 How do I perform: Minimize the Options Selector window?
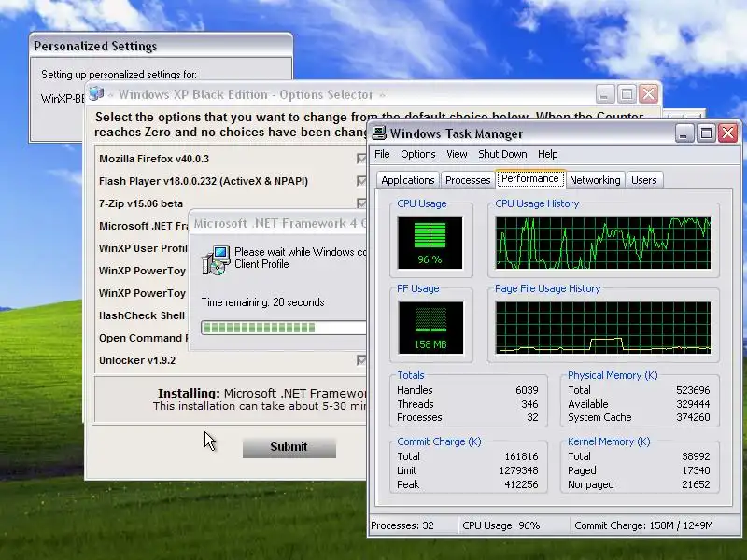click(x=604, y=94)
